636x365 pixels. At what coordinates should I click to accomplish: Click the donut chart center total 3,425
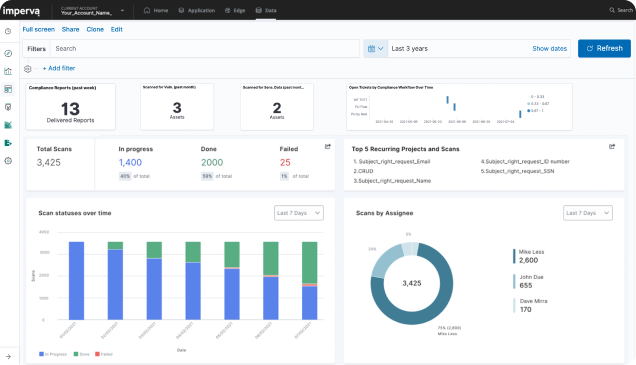412,283
